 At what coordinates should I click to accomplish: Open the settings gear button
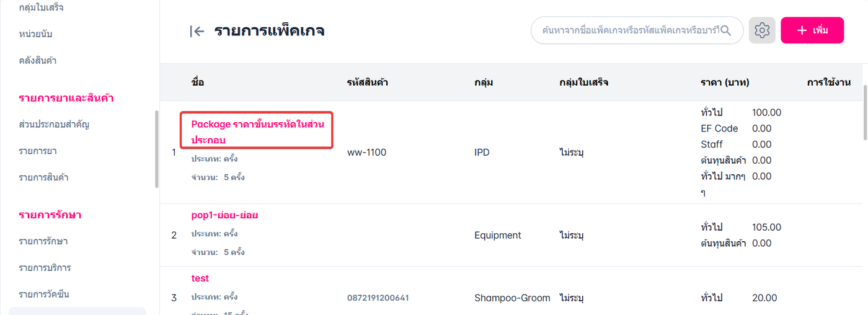click(762, 30)
